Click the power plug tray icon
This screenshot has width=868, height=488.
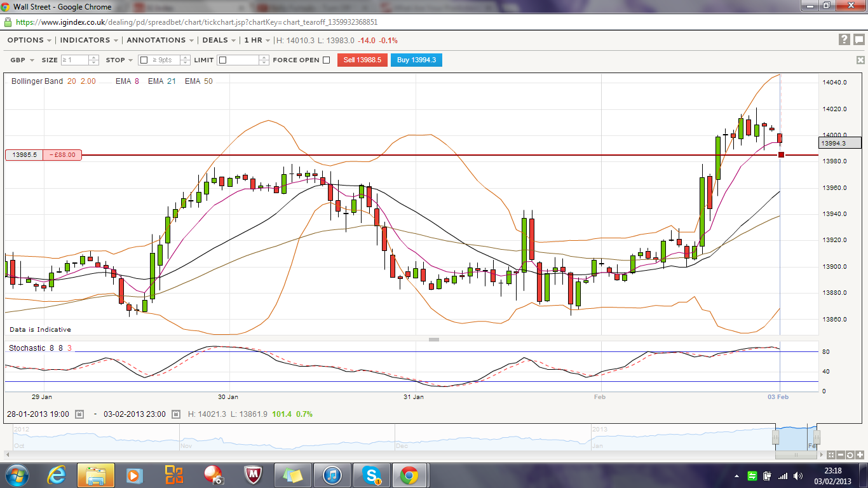click(768, 475)
